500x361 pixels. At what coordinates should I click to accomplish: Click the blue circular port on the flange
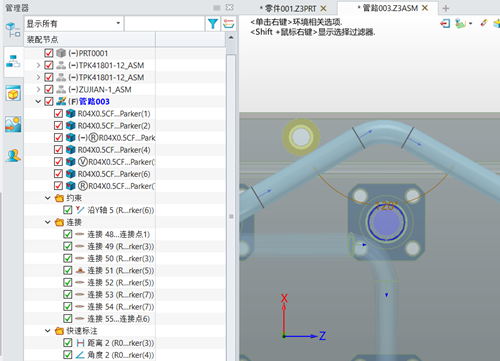coord(386,222)
